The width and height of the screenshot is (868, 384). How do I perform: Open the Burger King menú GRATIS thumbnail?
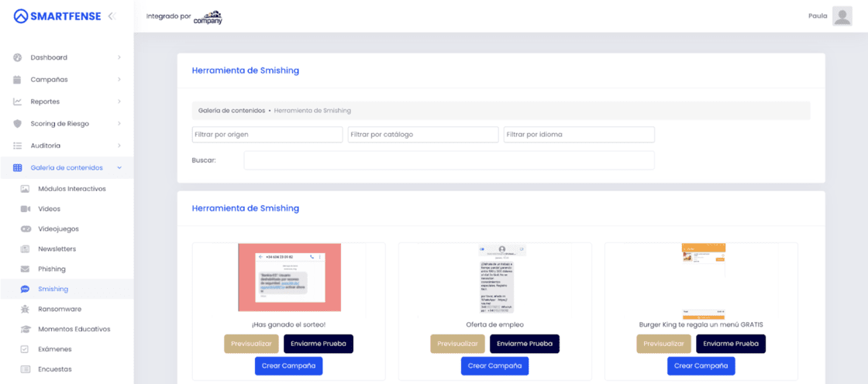coord(704,280)
